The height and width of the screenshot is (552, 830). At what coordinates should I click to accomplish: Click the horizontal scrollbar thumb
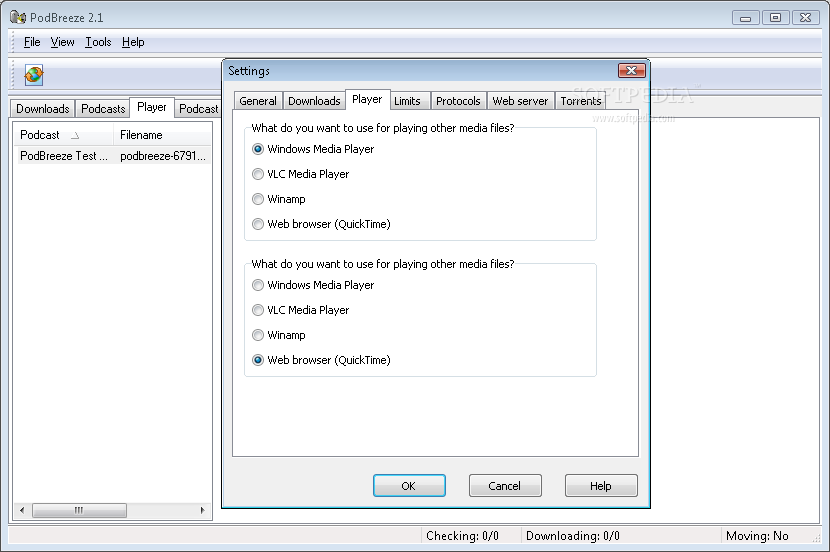[x=79, y=510]
